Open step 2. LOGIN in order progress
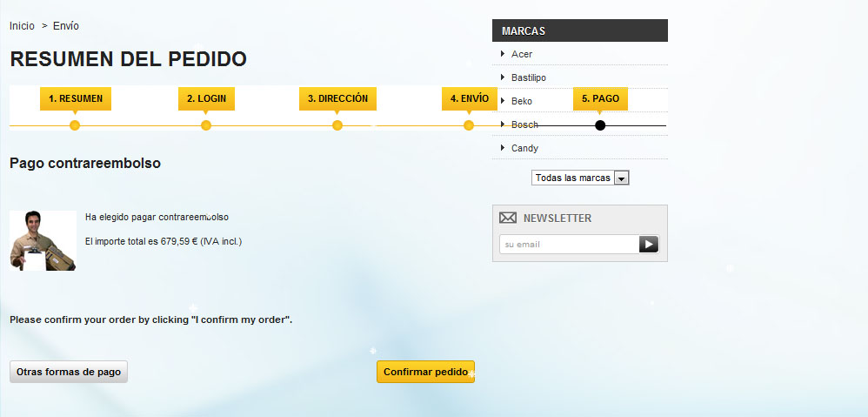Image resolution: width=868 pixels, height=417 pixels. [206, 98]
